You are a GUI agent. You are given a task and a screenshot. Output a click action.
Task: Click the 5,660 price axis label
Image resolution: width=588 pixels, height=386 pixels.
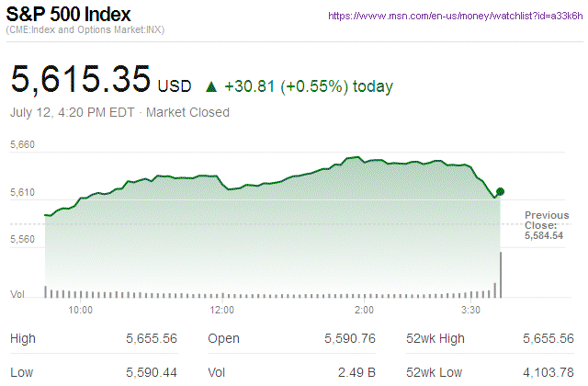[x=22, y=145]
